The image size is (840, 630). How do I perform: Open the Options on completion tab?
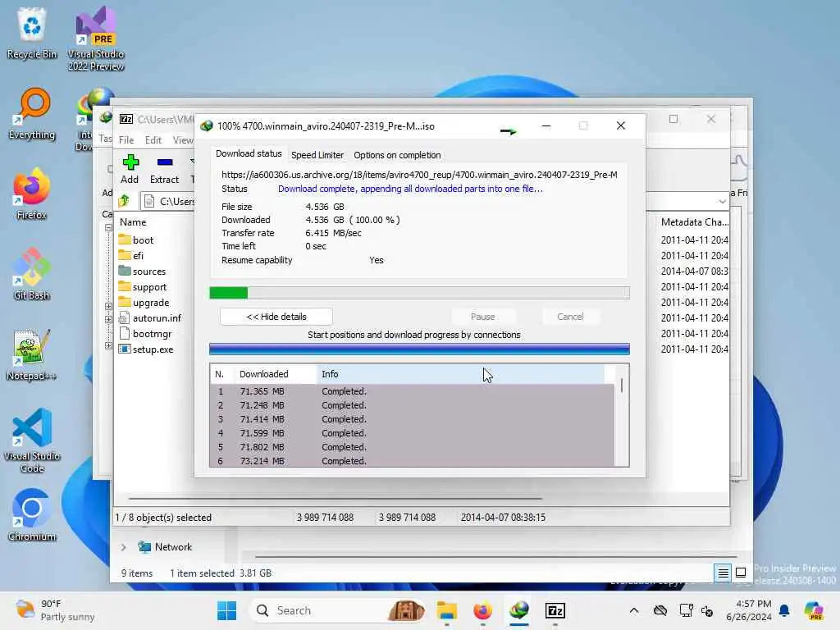tap(397, 155)
